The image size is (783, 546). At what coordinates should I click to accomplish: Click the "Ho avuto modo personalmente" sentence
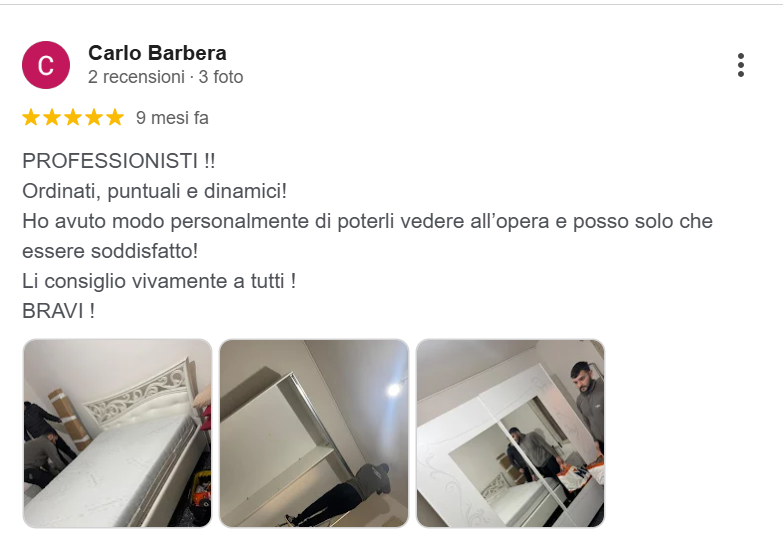point(368,221)
